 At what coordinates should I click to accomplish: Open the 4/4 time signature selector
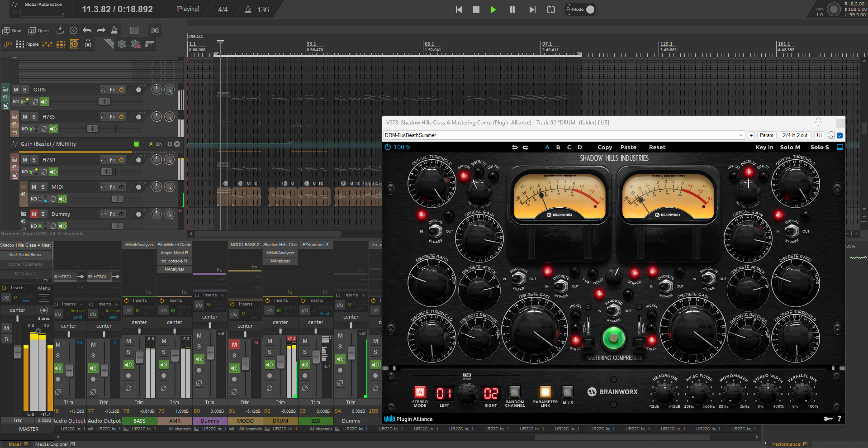pyautogui.click(x=223, y=10)
